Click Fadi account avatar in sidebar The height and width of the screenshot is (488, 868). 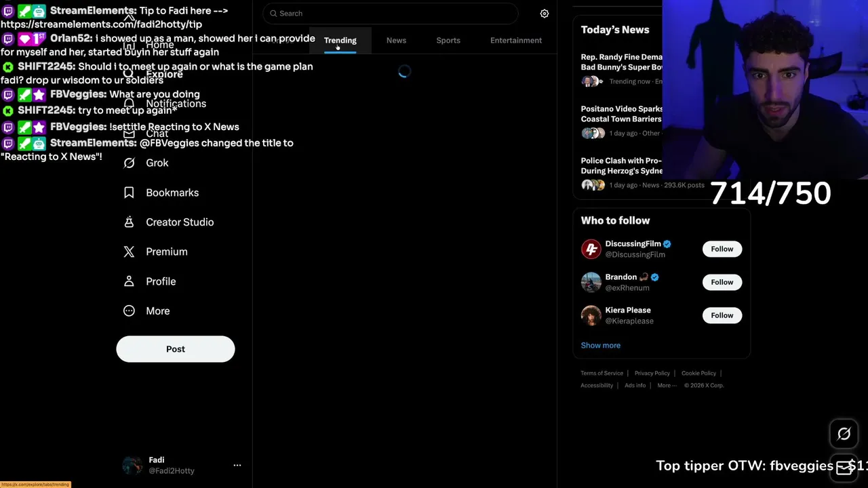[132, 465]
